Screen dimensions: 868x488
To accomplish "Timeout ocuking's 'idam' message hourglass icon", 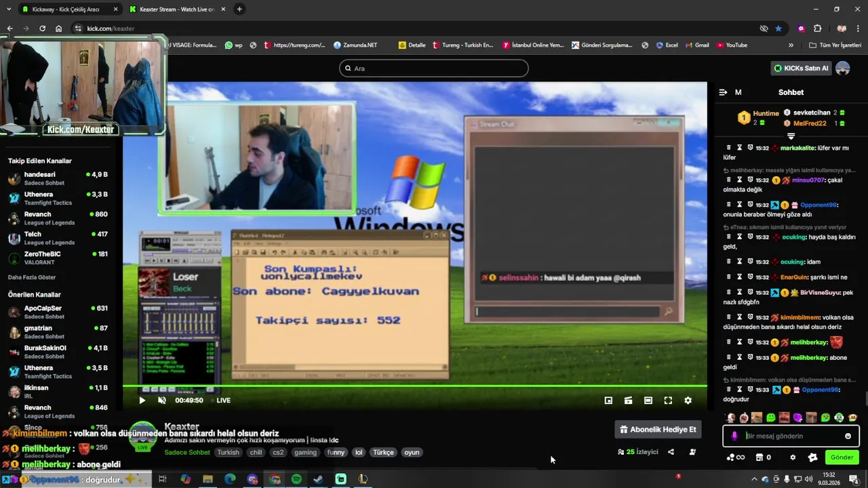I will 740,262.
